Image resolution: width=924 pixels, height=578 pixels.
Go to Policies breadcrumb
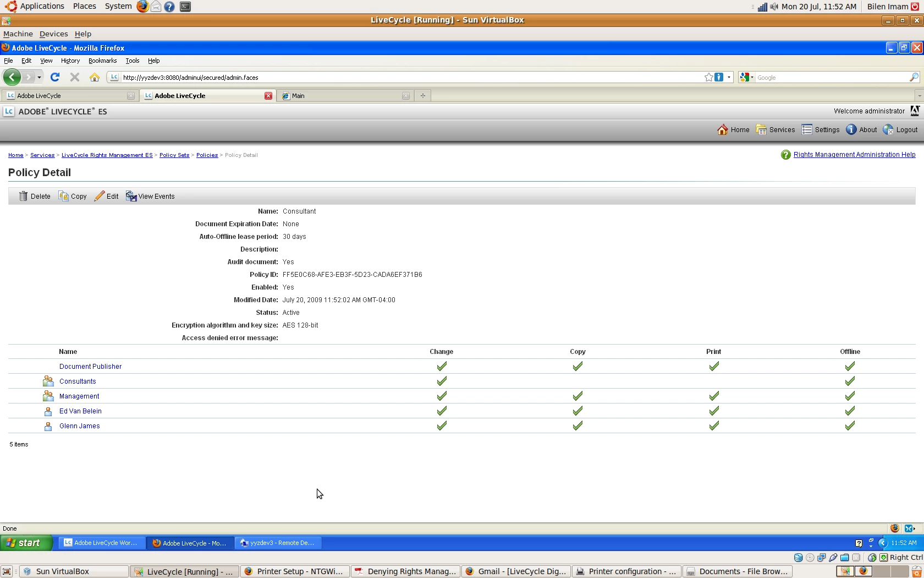click(x=207, y=155)
